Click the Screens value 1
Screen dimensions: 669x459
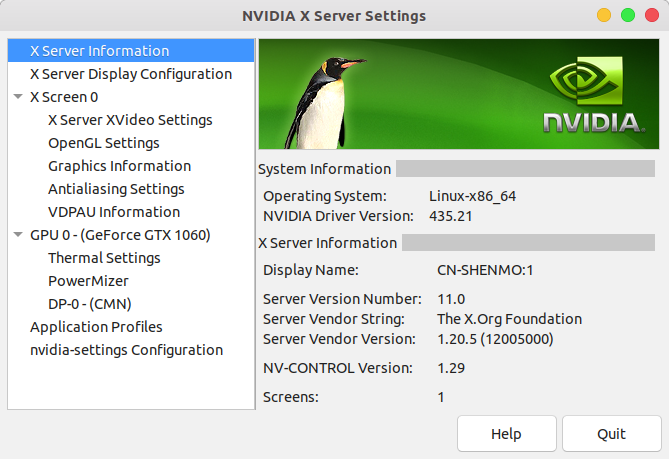[441, 397]
